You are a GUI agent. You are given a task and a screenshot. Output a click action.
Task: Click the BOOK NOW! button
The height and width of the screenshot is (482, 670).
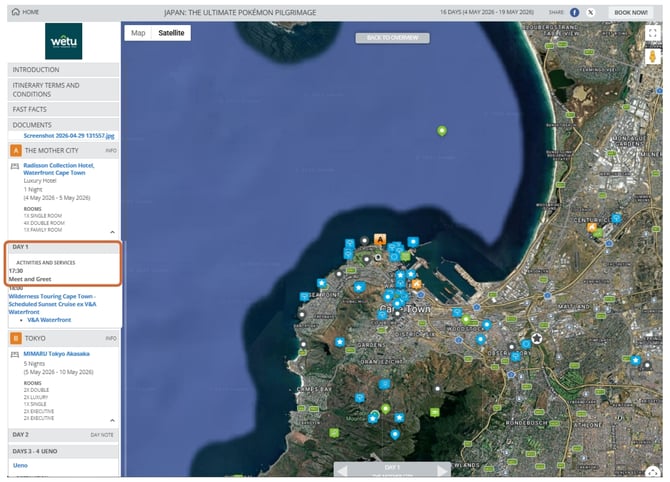631,12
